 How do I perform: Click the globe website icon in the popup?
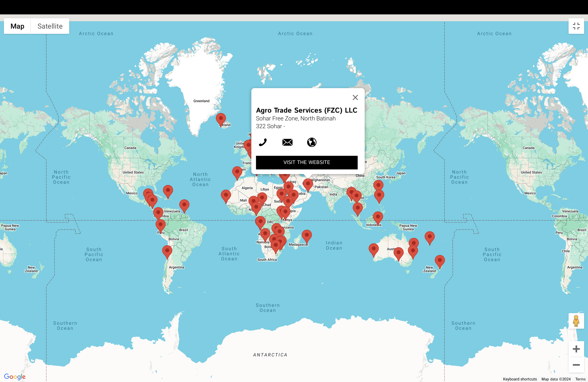(311, 142)
